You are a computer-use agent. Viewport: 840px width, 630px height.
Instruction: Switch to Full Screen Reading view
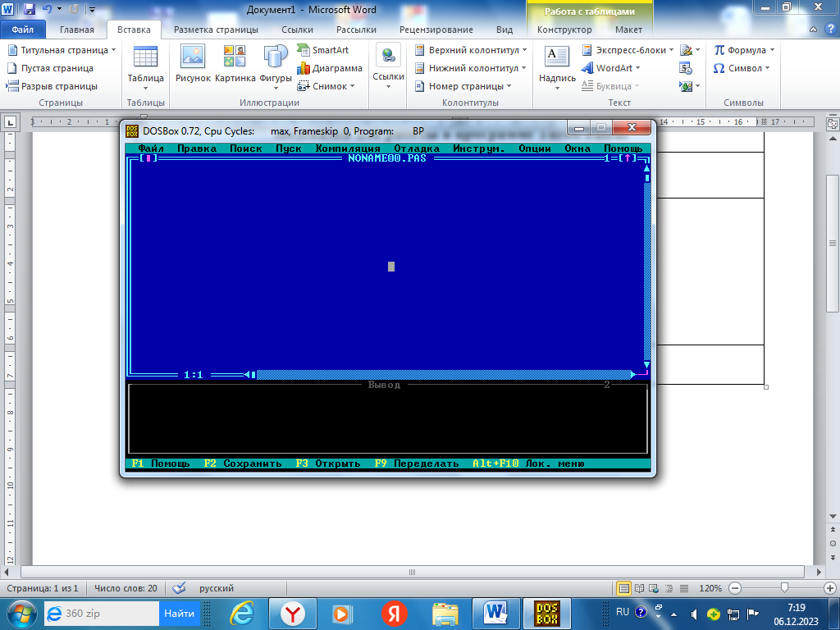(639, 588)
